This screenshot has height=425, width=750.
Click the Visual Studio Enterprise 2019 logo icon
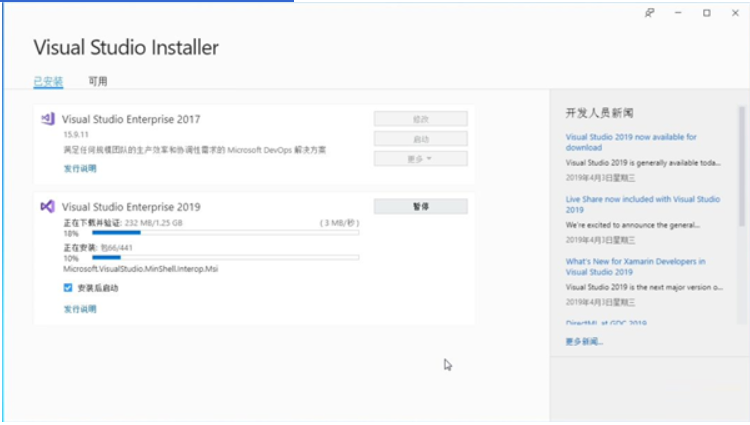(47, 206)
